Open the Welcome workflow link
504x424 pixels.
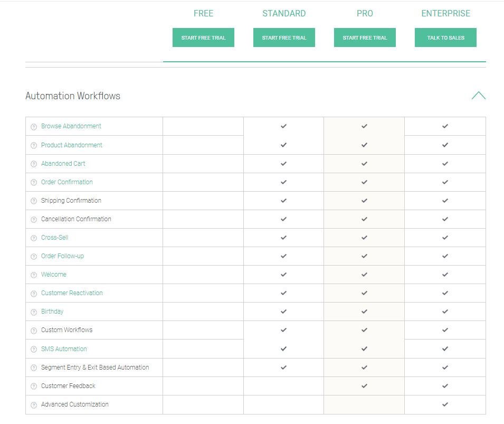click(54, 275)
